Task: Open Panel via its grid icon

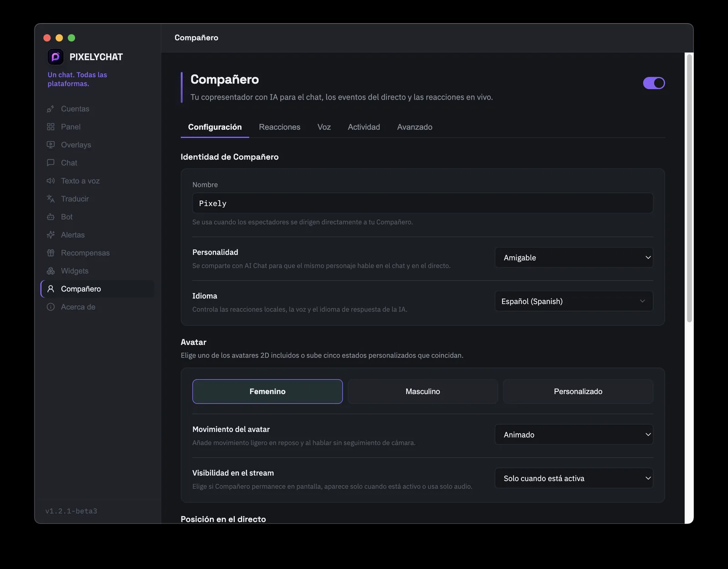Action: point(51,127)
